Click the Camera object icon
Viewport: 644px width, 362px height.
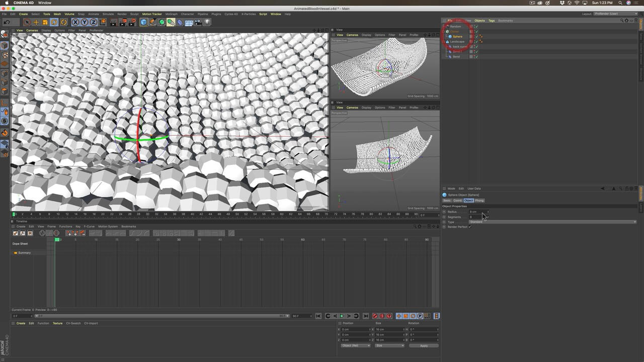coord(198,22)
